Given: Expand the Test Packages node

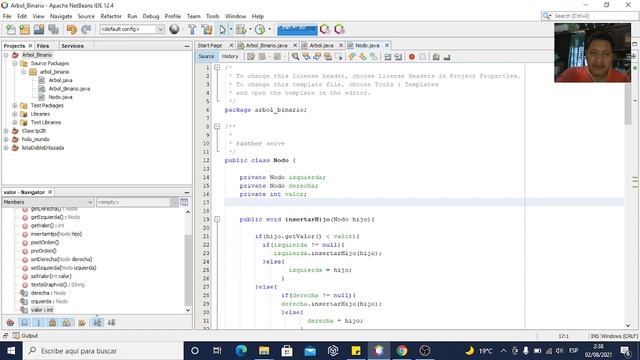Looking at the screenshot, I should click(15, 105).
